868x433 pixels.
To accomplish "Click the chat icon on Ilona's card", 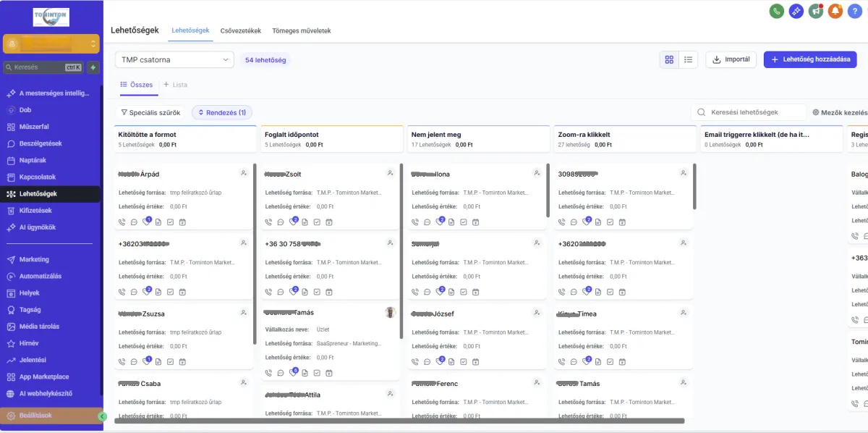I will click(x=427, y=222).
